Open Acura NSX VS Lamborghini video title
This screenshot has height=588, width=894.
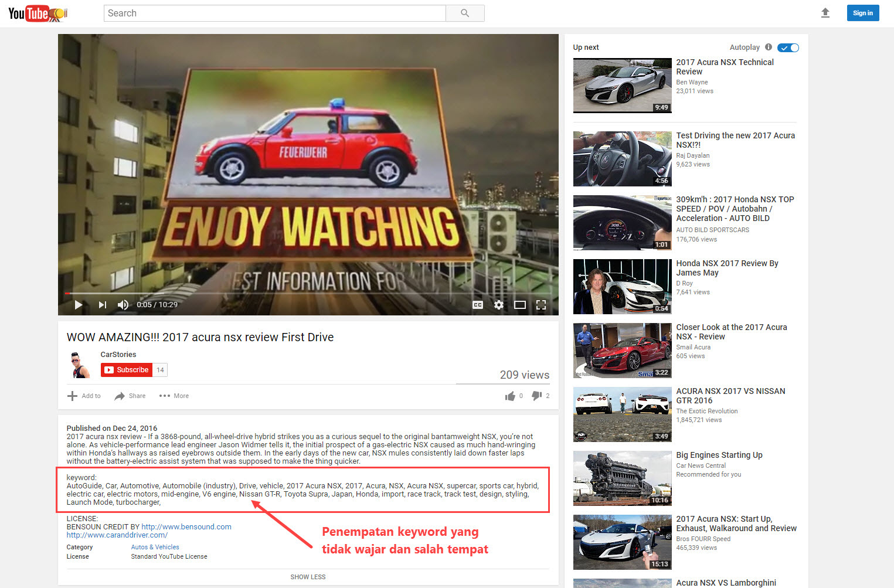[726, 583]
